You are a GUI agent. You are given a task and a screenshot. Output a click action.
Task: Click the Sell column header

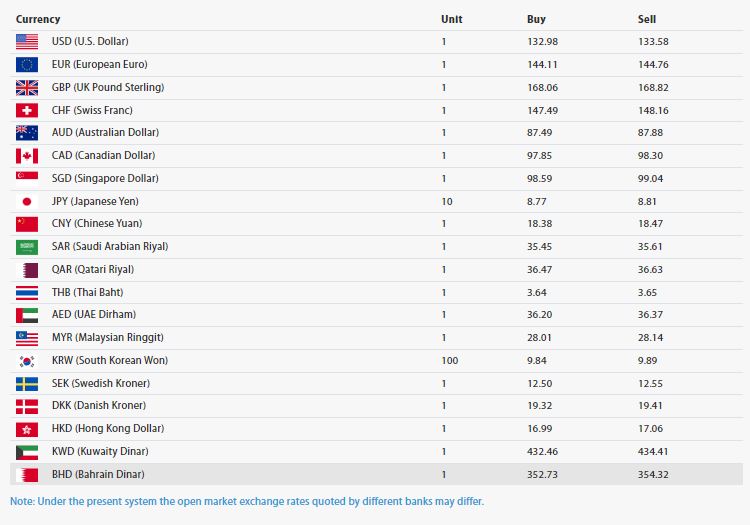pyautogui.click(x=646, y=19)
